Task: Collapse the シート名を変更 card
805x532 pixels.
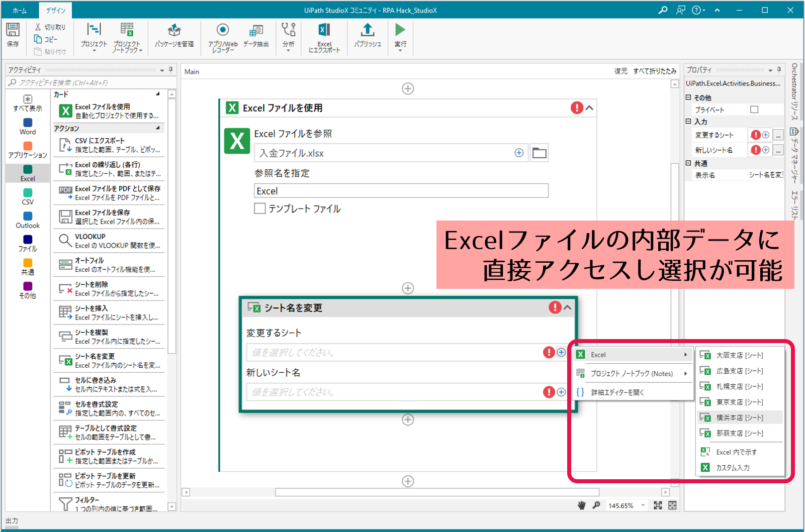Action: coord(568,307)
